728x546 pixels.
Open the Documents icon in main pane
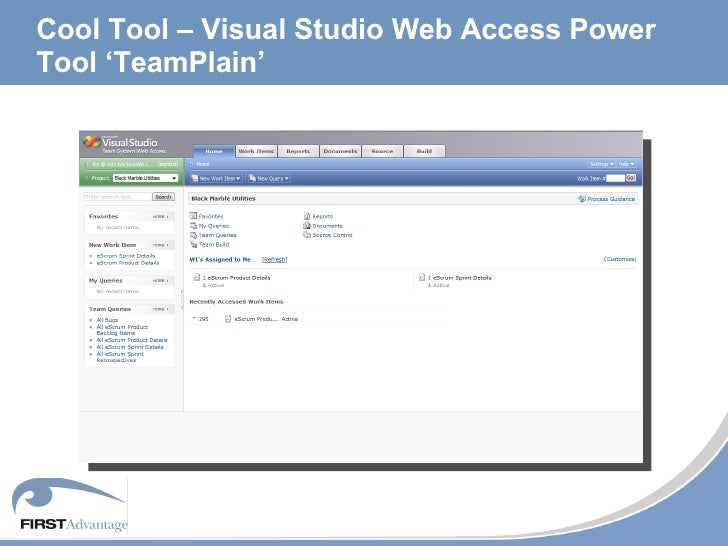tap(307, 226)
